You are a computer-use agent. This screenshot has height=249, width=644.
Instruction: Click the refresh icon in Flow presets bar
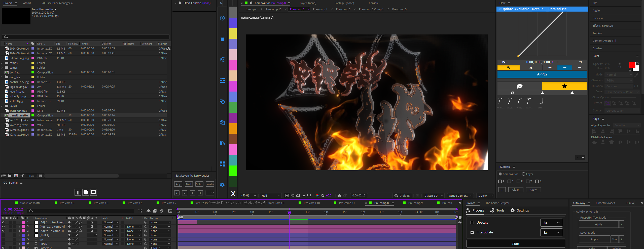coord(512,93)
